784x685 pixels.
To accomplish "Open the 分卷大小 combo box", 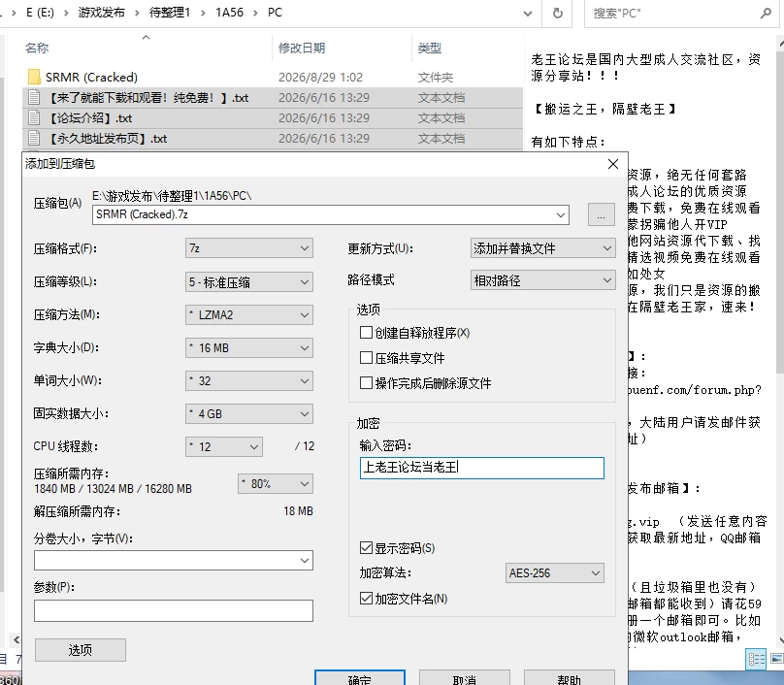I will (174, 561).
